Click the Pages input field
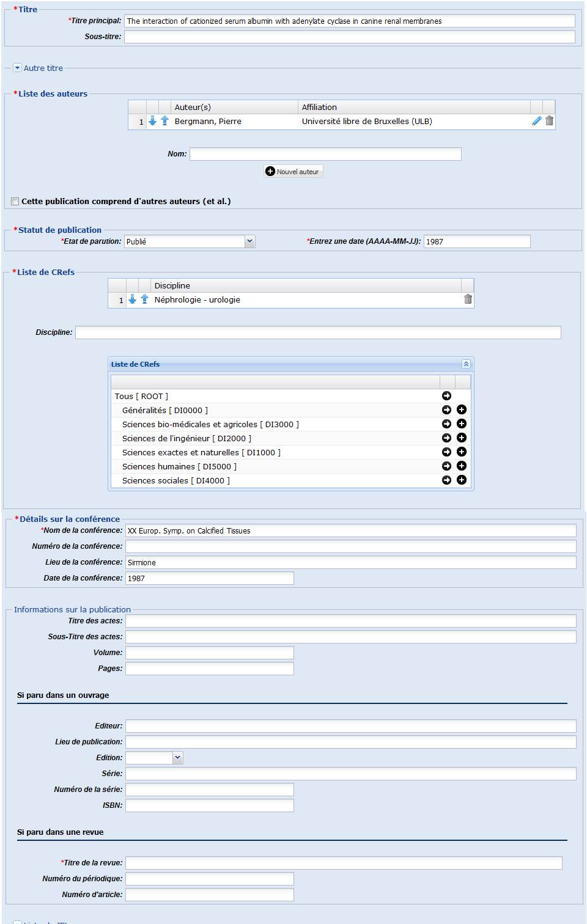Viewport: 587px width, 924px height. [210, 669]
